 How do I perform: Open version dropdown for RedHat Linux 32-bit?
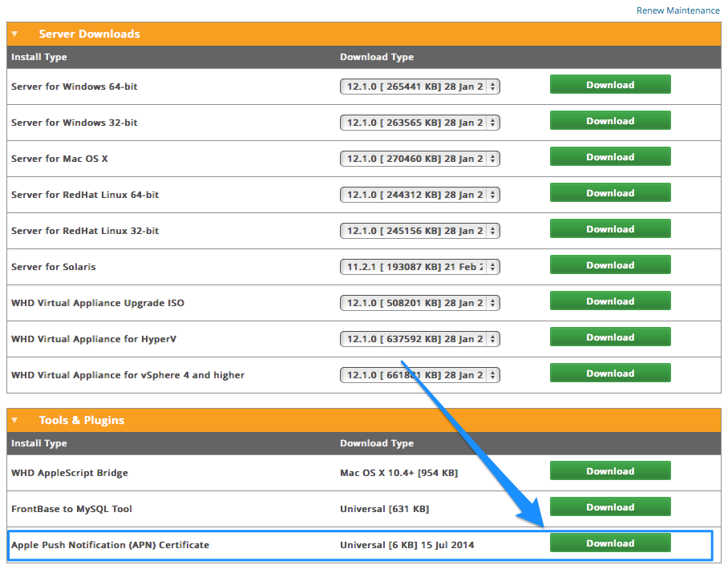pos(419,231)
